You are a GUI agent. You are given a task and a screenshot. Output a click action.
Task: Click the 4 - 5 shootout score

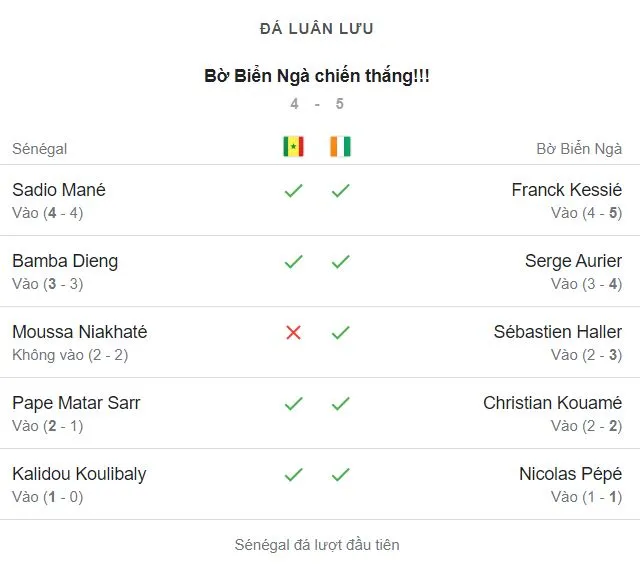[317, 104]
